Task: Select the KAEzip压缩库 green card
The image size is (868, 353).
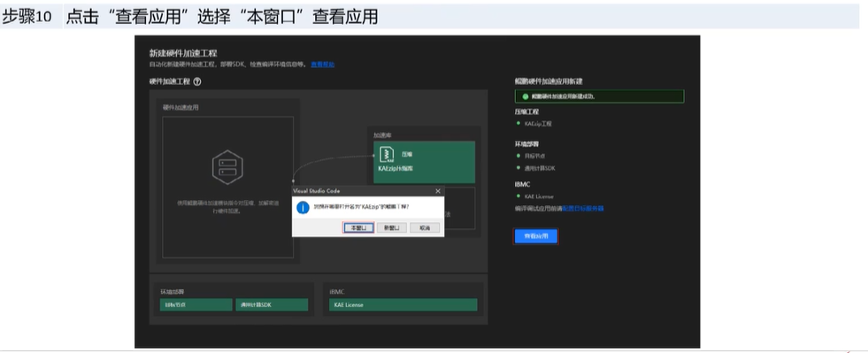Action: (424, 162)
